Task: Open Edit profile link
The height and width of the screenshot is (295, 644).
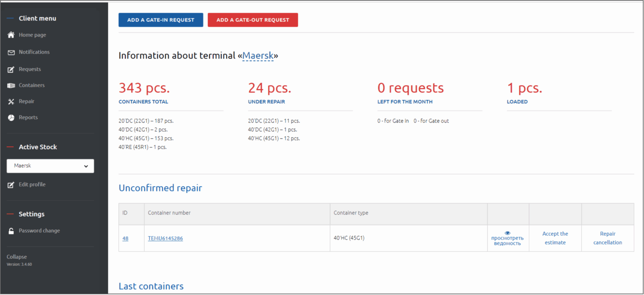Action: pyautogui.click(x=32, y=184)
